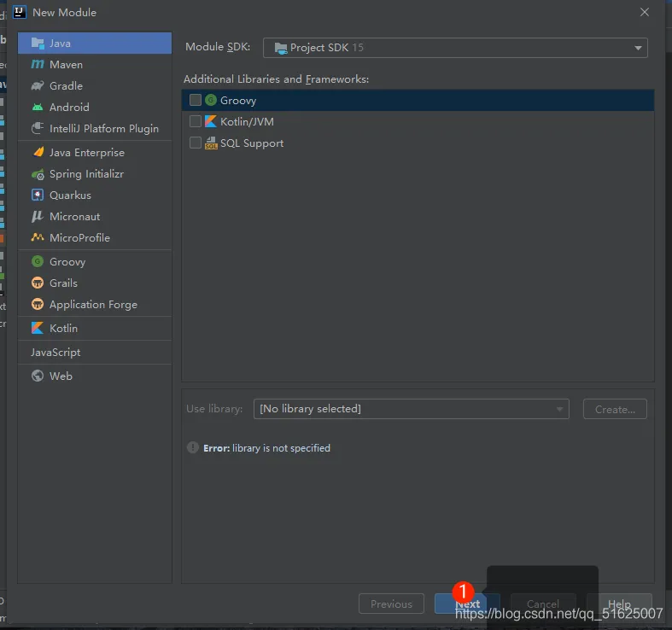
Task: Click the SQL Support icon
Action: (211, 143)
